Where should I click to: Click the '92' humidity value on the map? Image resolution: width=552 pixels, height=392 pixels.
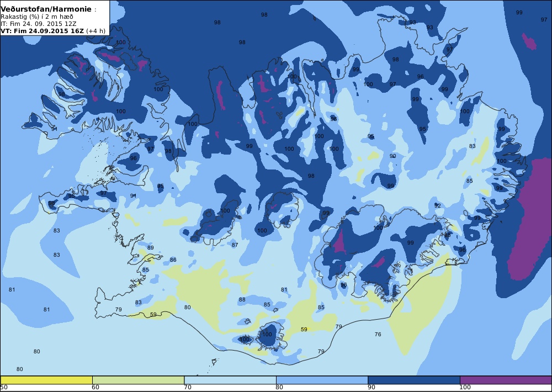[x=438, y=206]
